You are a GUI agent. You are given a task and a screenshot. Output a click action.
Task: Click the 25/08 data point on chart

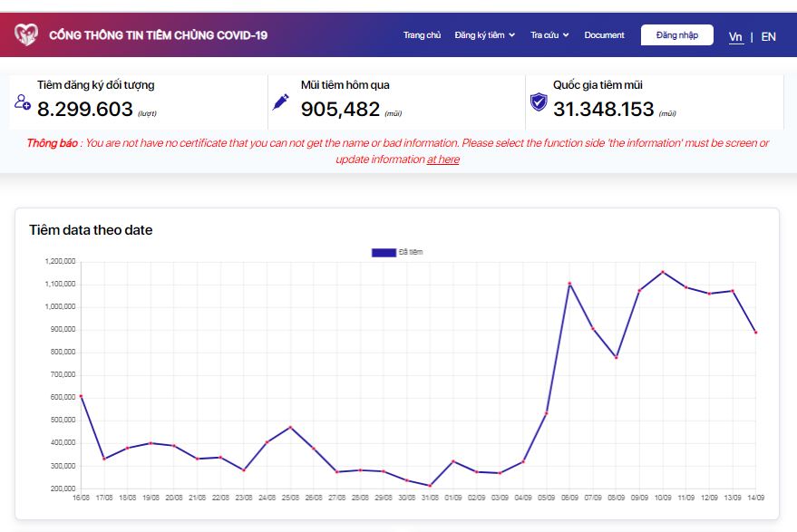coord(290,428)
